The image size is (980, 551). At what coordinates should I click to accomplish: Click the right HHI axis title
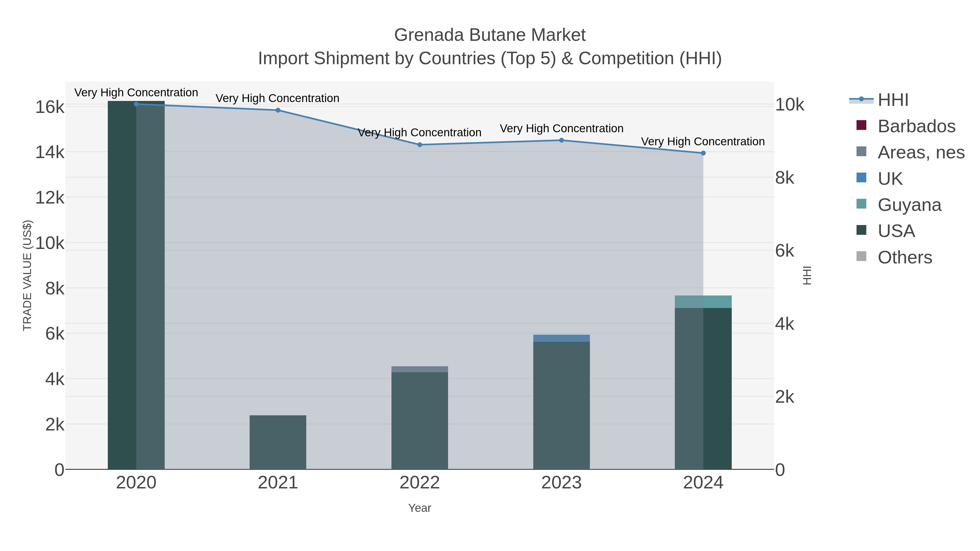pos(807,275)
